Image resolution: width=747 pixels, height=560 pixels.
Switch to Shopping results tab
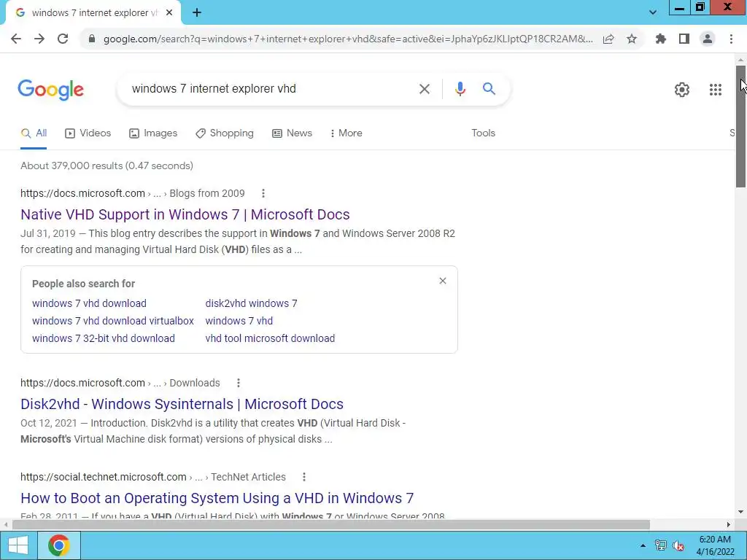click(225, 133)
